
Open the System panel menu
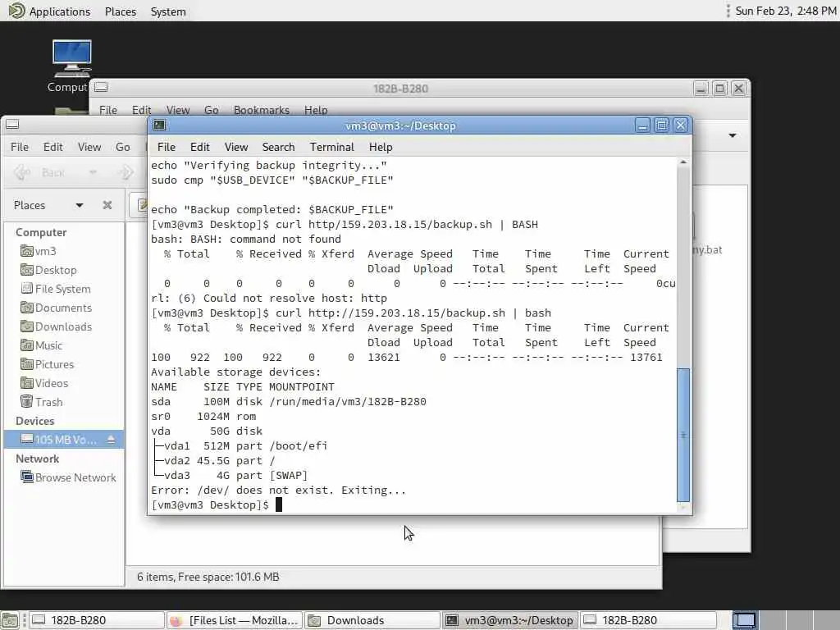point(168,11)
